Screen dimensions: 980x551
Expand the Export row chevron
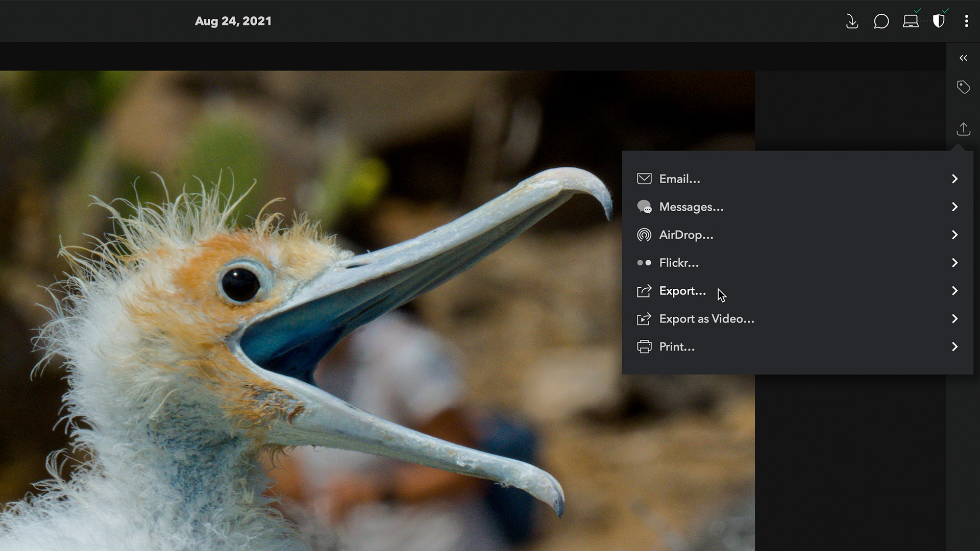954,291
